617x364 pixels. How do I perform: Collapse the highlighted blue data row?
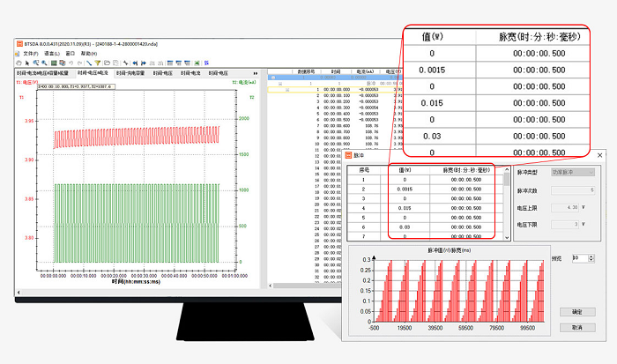(273, 78)
